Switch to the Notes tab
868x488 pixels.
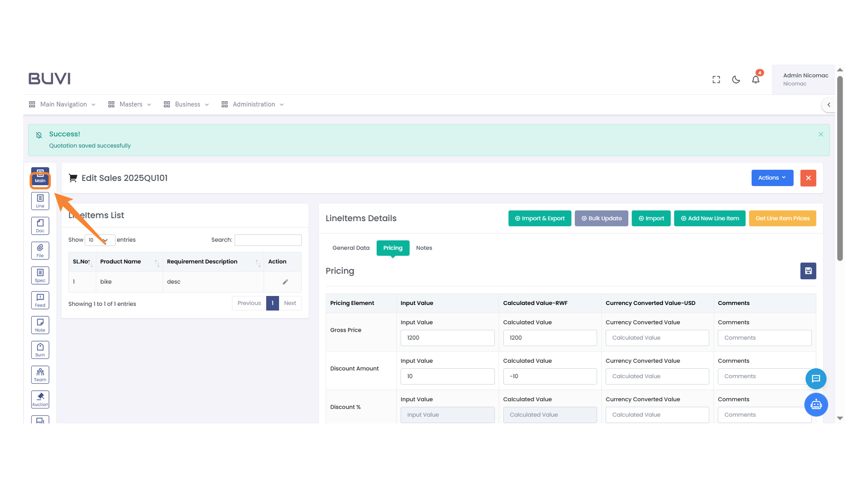click(424, 248)
